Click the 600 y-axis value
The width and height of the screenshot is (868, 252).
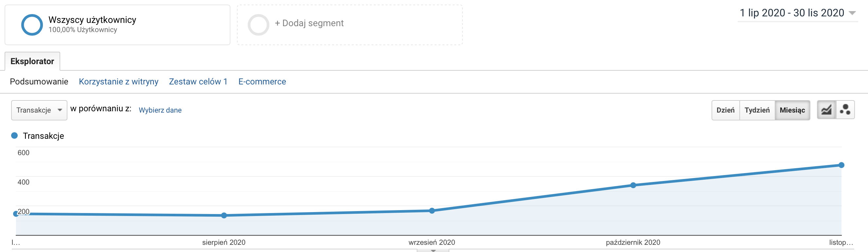[x=23, y=153]
